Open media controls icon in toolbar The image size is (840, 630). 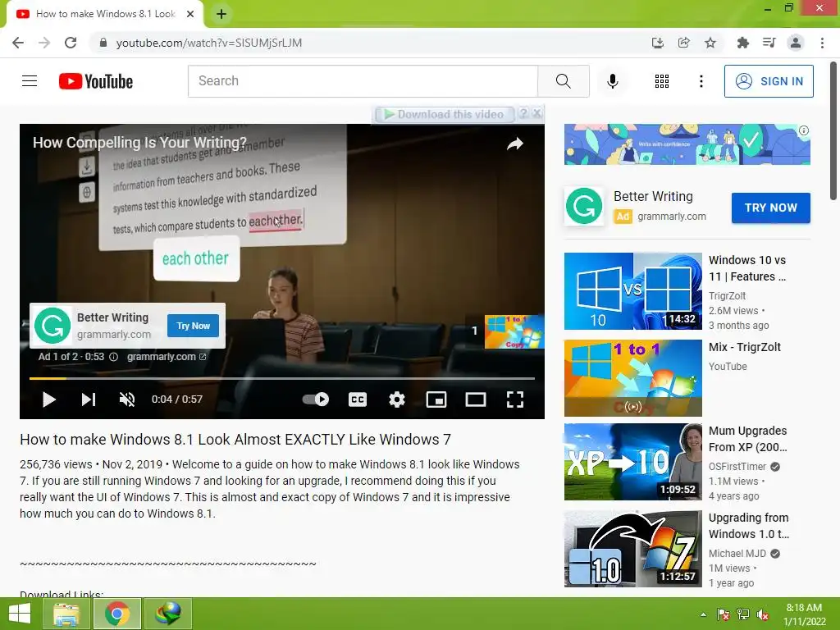click(x=769, y=43)
